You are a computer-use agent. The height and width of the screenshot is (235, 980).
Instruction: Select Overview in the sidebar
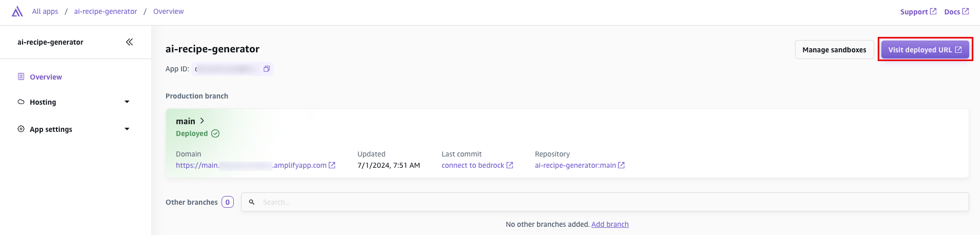pyautogui.click(x=46, y=77)
